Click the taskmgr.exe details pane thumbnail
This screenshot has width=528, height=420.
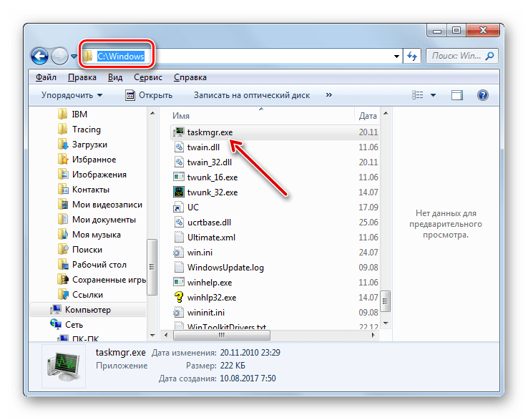coord(64,366)
